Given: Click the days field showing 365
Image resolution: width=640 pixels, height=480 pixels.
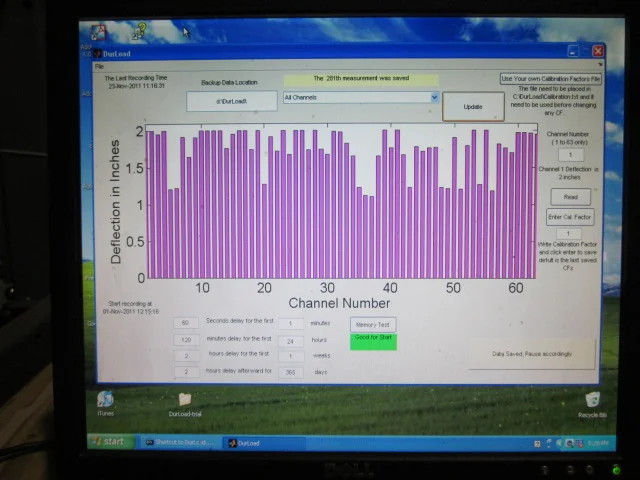Looking at the screenshot, I should (x=291, y=372).
